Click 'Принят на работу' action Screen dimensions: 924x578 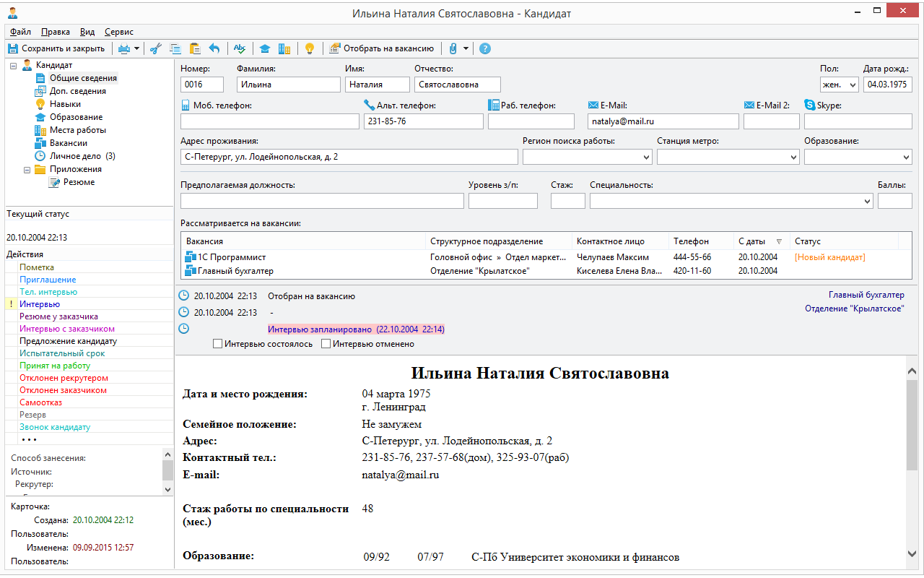[x=55, y=366]
